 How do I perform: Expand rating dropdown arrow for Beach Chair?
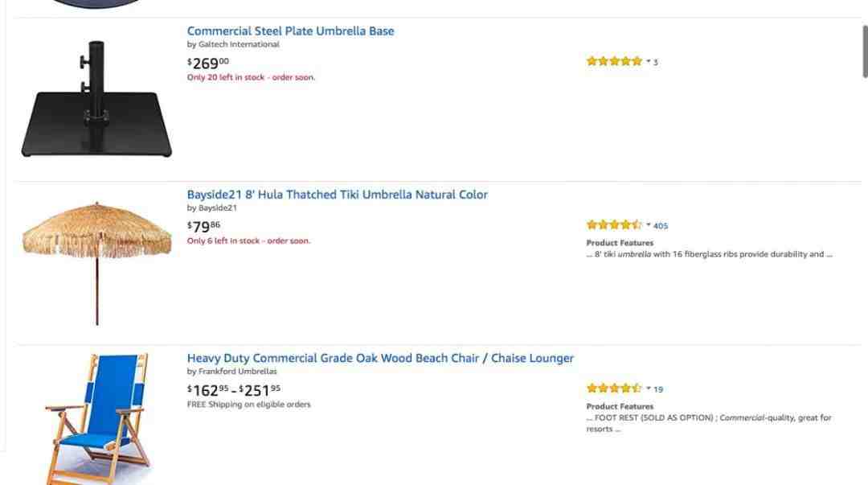click(x=649, y=388)
